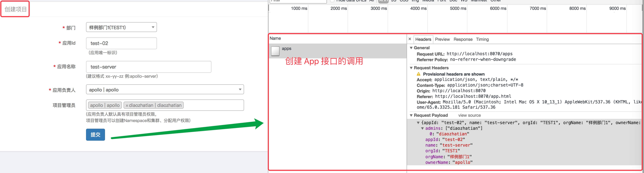The height and width of the screenshot is (173, 644).
Task: Switch to the Headers tab
Action: [423, 39]
